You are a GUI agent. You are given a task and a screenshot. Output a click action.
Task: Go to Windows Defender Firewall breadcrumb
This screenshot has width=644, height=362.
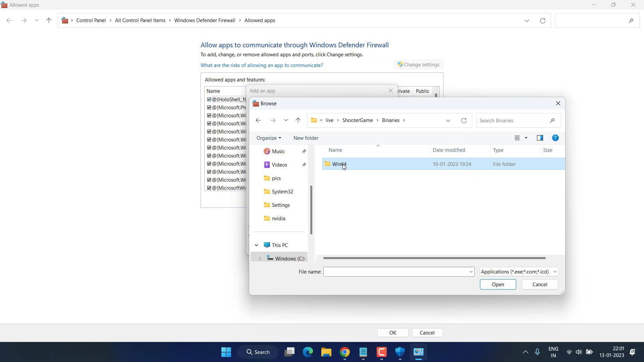(x=205, y=20)
